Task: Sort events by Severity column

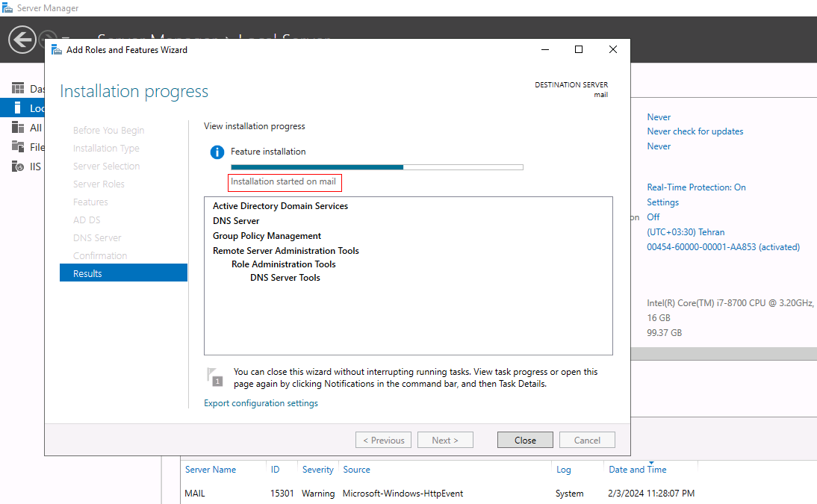Action: [318, 469]
